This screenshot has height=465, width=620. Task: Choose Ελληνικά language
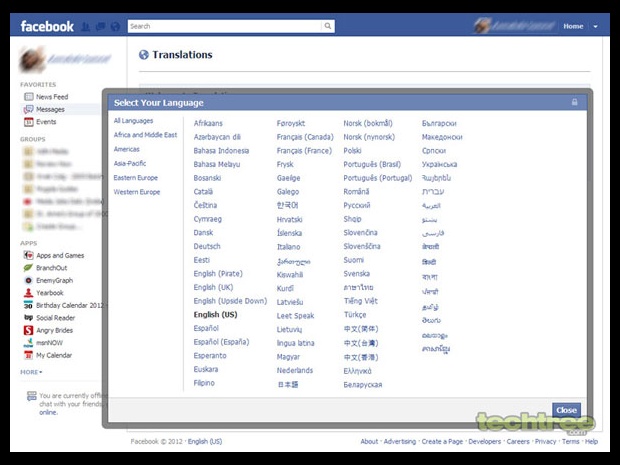(357, 371)
